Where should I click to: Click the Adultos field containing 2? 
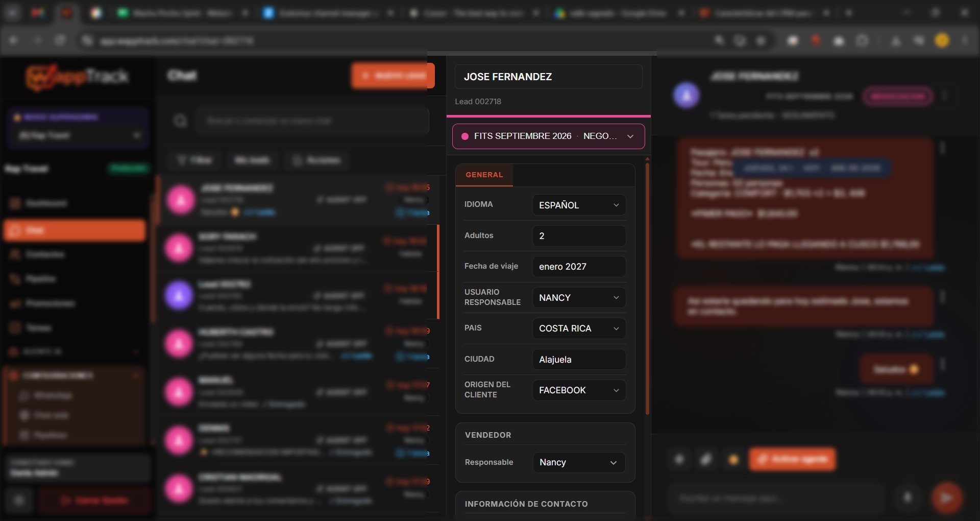point(579,236)
